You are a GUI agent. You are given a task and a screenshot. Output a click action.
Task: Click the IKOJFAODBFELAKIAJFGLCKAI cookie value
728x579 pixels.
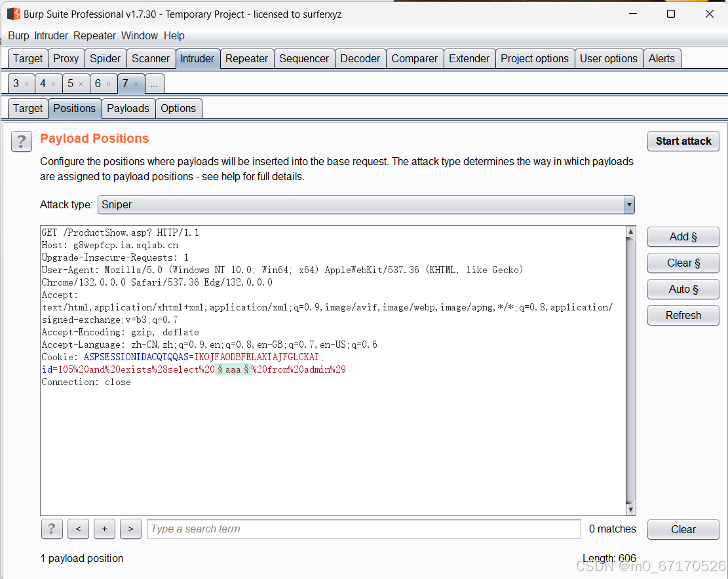[256, 357]
